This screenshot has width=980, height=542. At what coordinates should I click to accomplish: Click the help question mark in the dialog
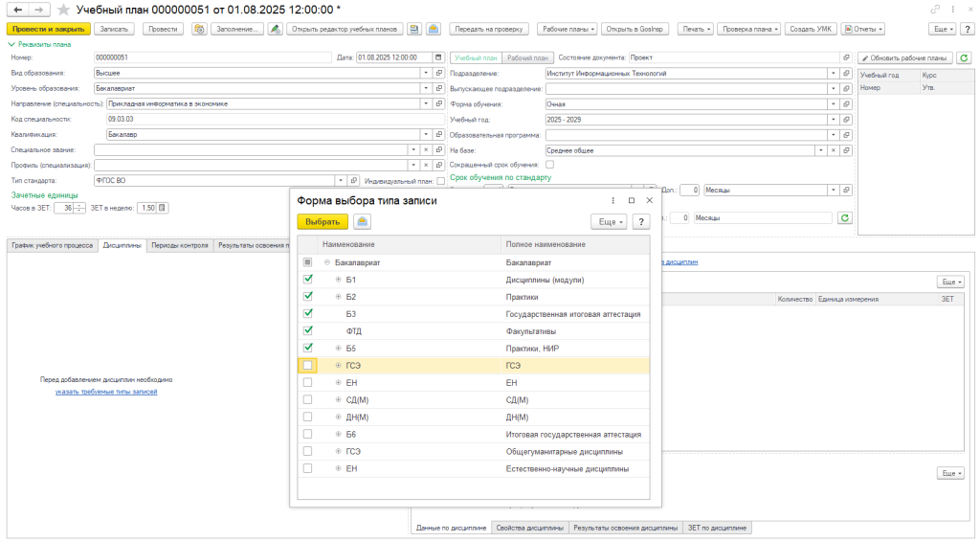(641, 221)
